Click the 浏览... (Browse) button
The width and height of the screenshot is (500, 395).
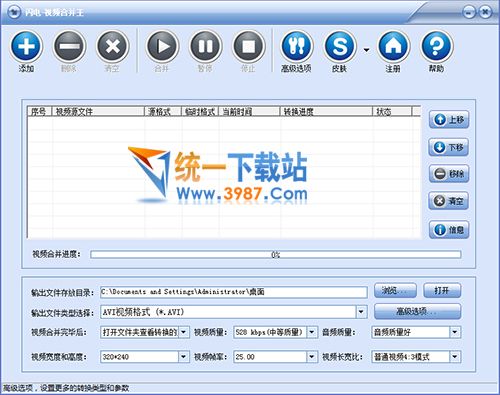point(395,291)
